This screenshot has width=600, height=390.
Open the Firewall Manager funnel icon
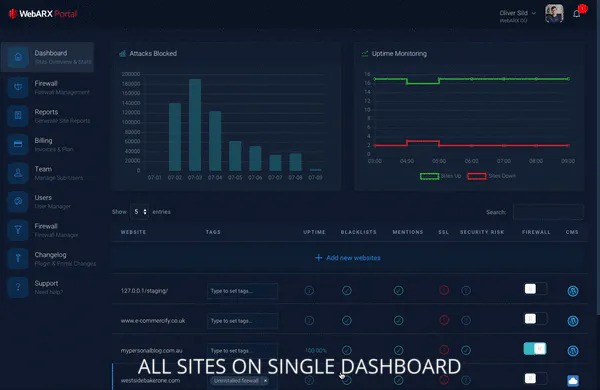[x=18, y=230]
